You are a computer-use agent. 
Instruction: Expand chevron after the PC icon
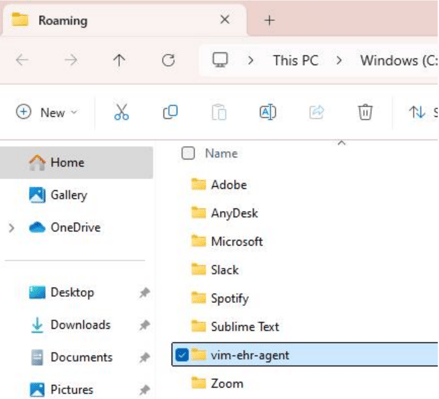pyautogui.click(x=251, y=61)
